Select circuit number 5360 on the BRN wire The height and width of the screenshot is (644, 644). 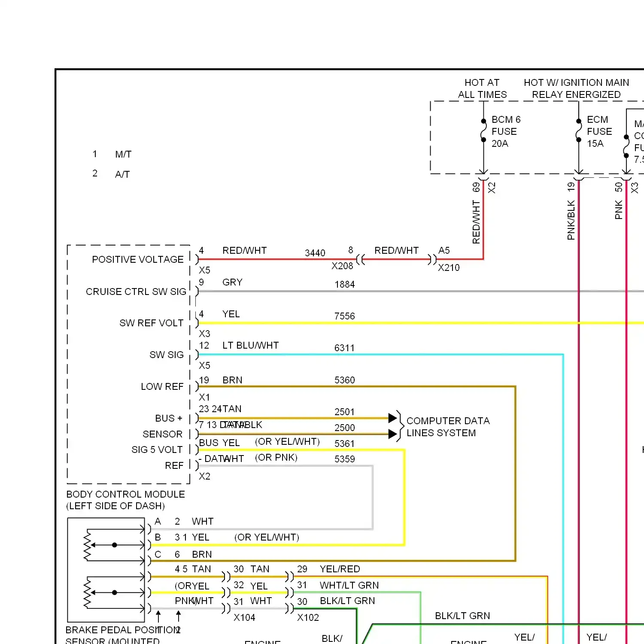click(x=345, y=380)
